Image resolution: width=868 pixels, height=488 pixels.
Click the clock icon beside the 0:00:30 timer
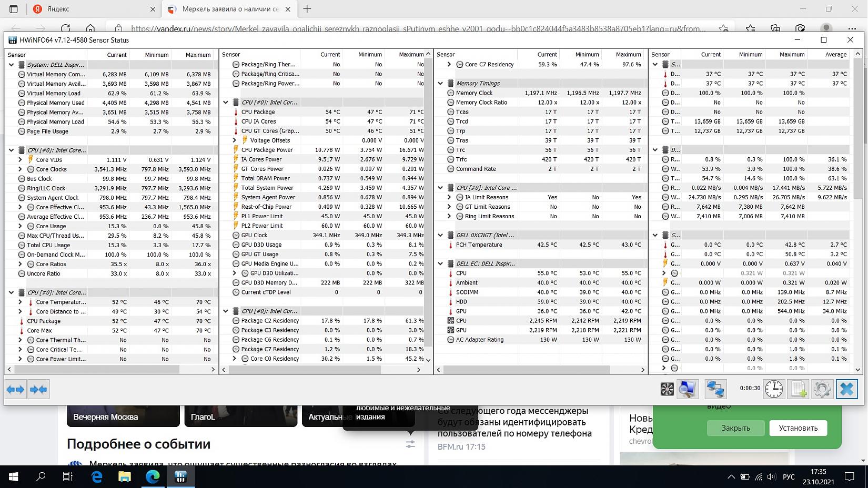coord(774,389)
